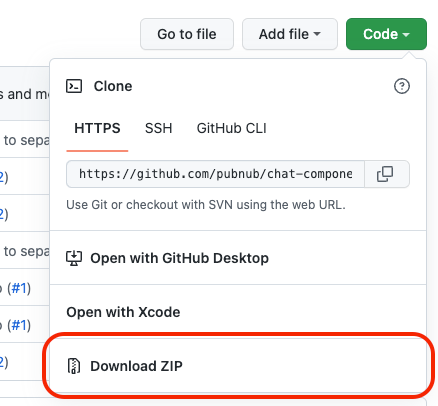Click the ZIP file icon
438x406 pixels.
(74, 366)
